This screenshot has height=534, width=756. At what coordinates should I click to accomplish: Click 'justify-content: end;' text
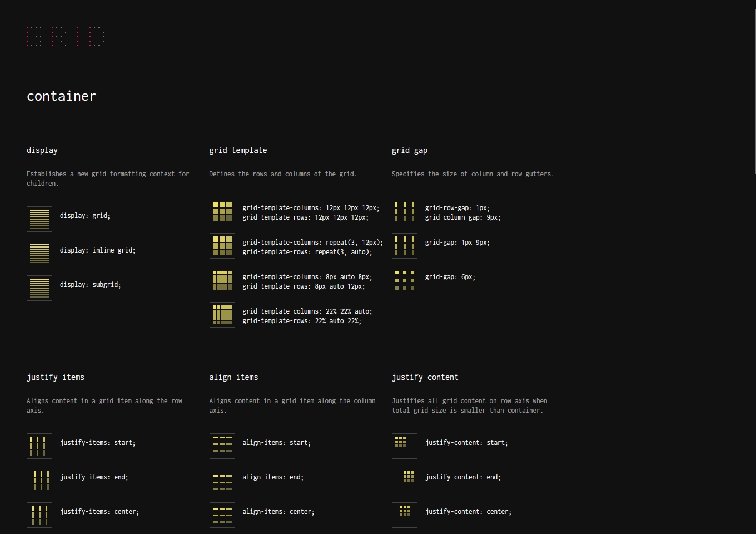coord(463,477)
